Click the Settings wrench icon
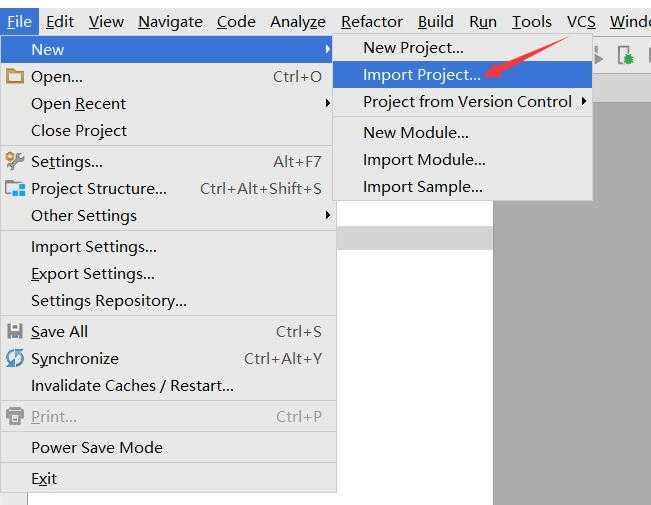 point(15,161)
